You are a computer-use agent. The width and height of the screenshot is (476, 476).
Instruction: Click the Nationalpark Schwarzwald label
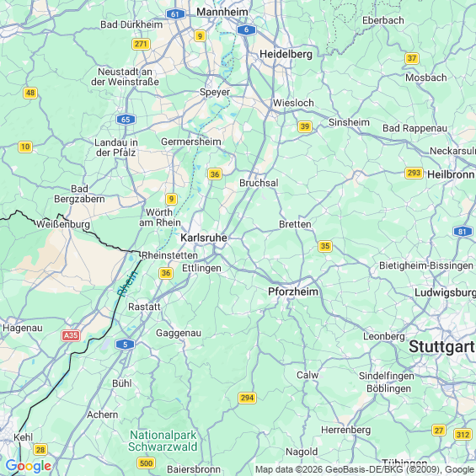(x=163, y=441)
